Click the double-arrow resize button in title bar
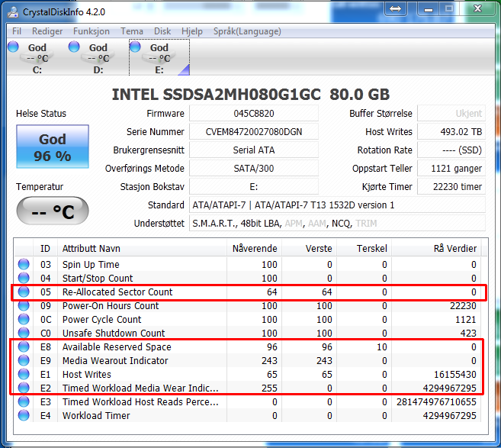501x448 pixels. click(396, 8)
